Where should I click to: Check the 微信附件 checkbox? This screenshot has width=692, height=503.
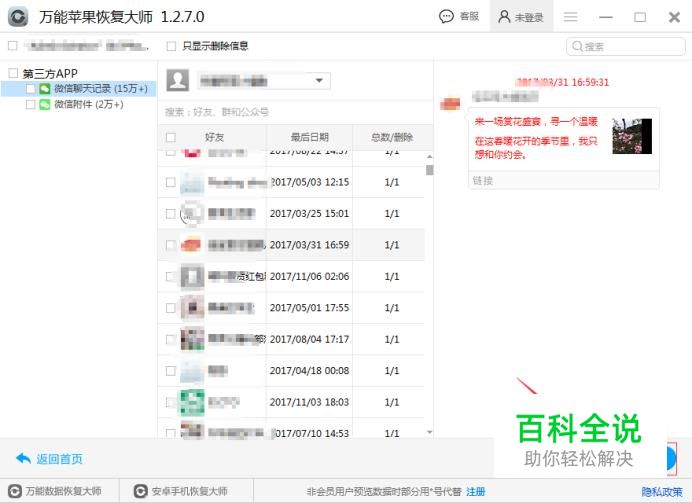click(30, 105)
